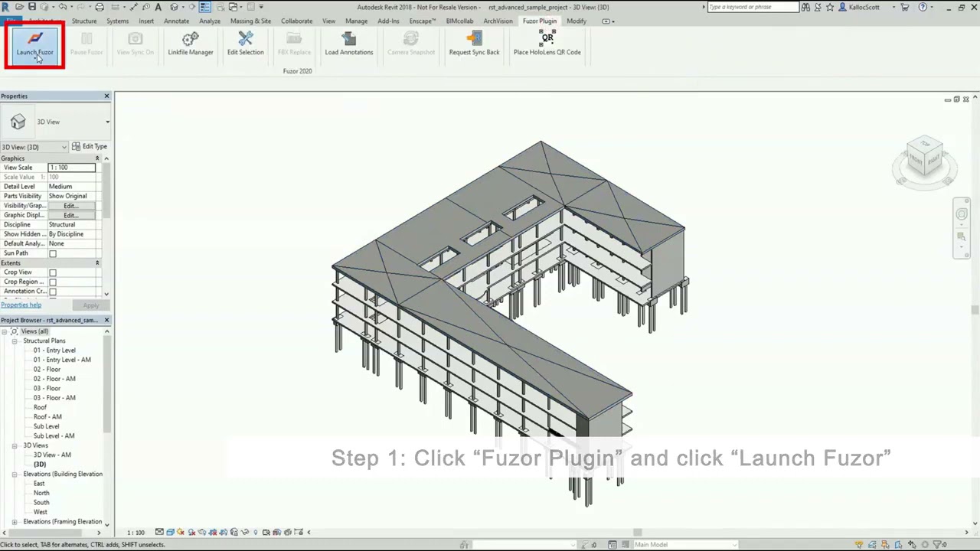Click Request Sync Back
980x551 pixels.
pos(474,44)
